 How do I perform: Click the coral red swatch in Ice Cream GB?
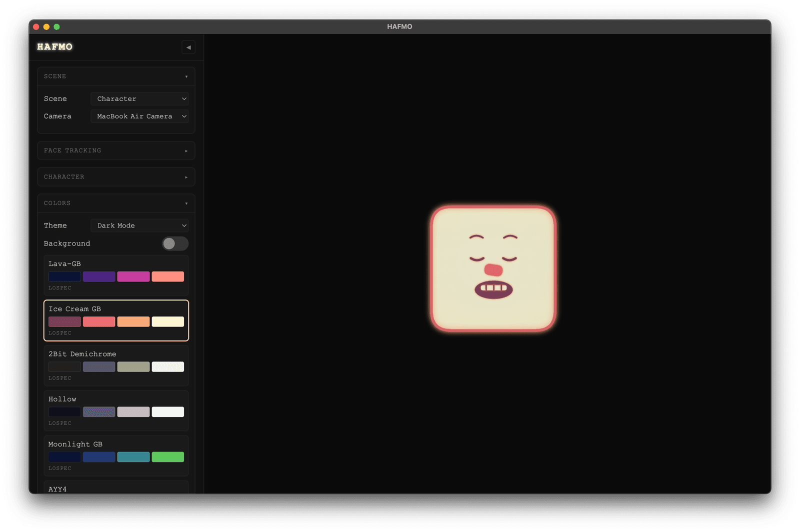click(x=99, y=321)
